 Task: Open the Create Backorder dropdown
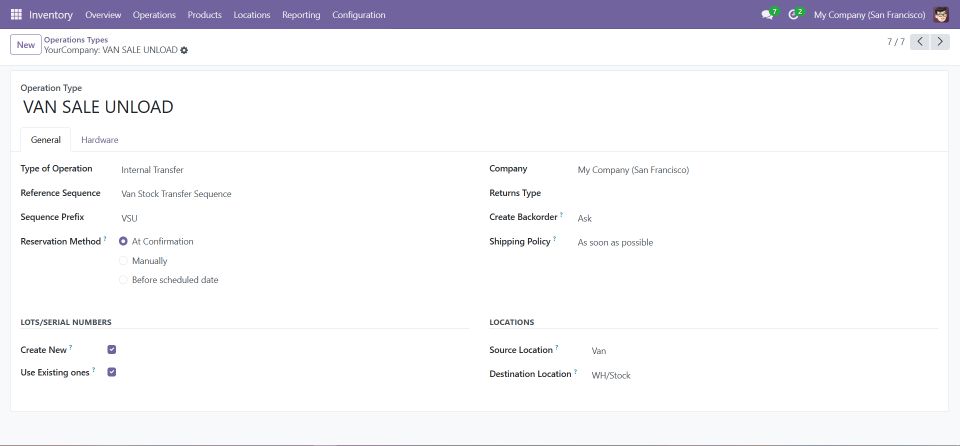click(x=750, y=218)
